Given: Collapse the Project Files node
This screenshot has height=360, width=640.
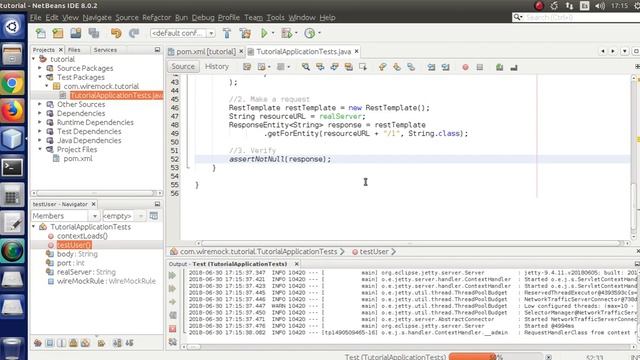Looking at the screenshot, I should [x=40, y=149].
